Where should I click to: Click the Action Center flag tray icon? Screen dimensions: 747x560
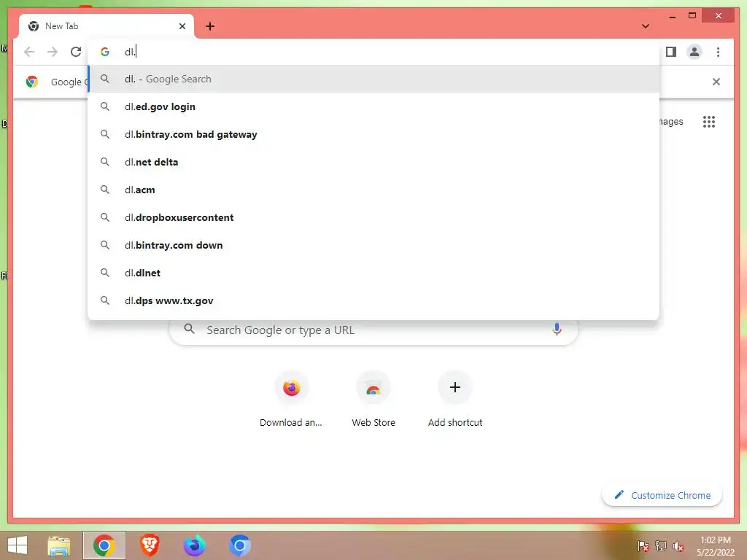coord(643,546)
